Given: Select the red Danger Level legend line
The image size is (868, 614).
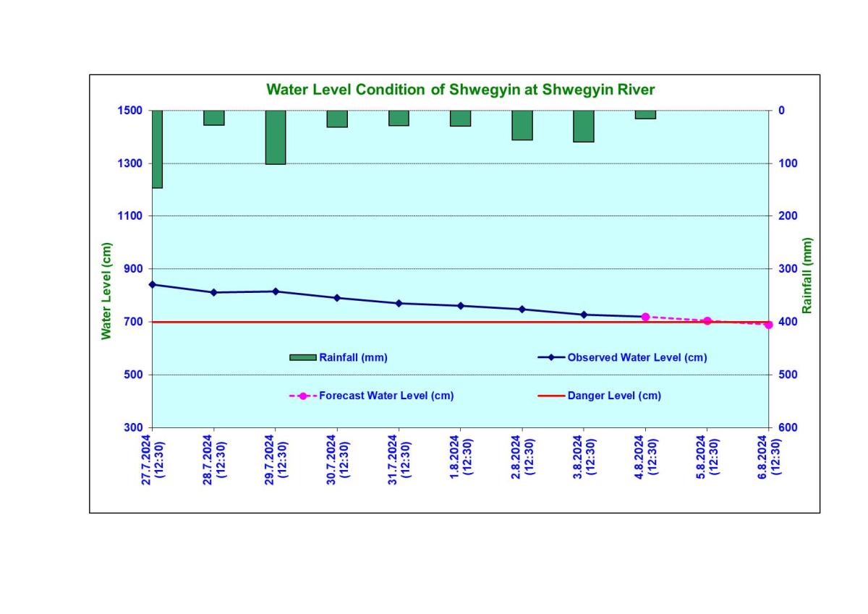Looking at the screenshot, I should coord(551,396).
